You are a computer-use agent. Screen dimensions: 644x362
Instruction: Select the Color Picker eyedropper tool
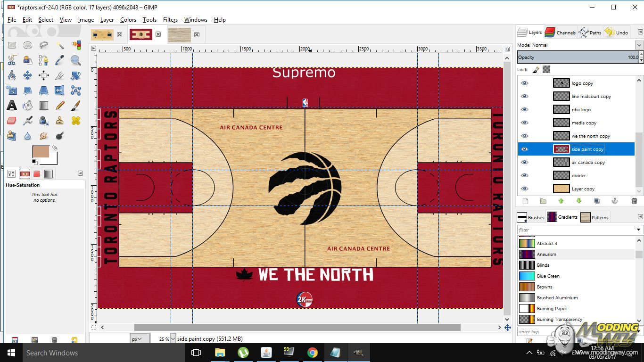coord(60,60)
